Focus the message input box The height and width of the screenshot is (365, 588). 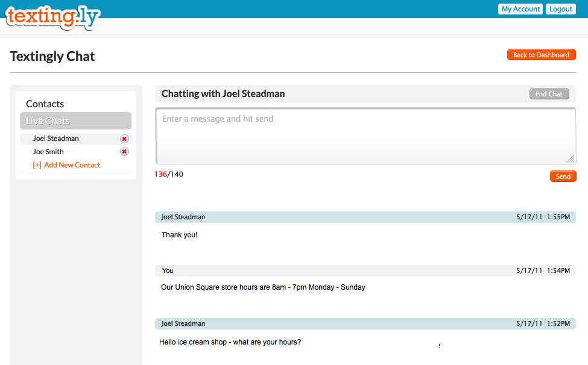pyautogui.click(x=365, y=136)
